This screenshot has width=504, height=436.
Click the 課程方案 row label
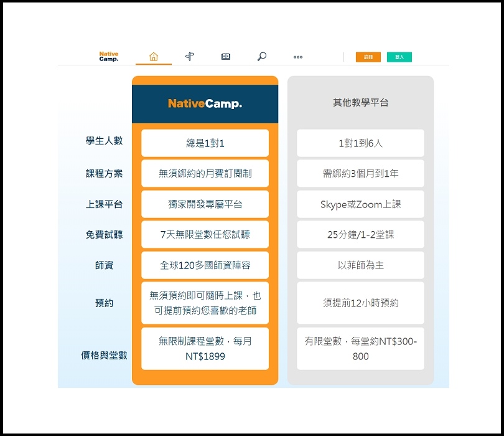tap(104, 173)
